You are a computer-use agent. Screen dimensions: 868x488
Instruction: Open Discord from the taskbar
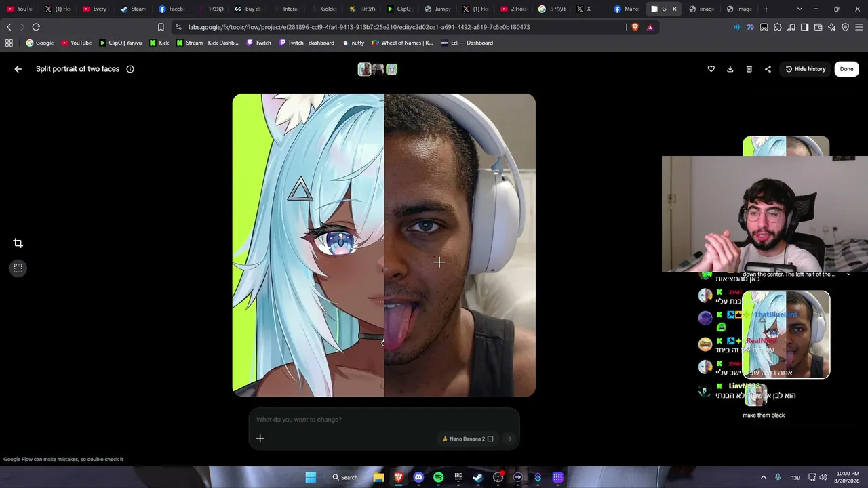tap(418, 477)
